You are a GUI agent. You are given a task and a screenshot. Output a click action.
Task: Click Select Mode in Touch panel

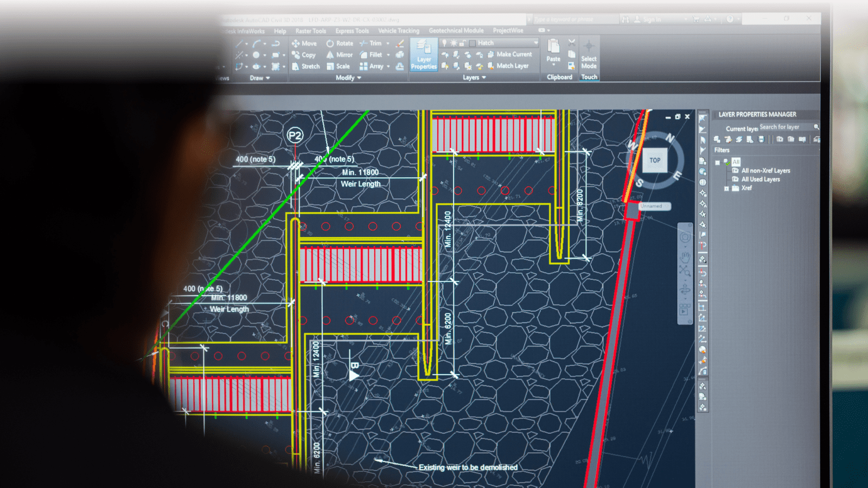589,55
